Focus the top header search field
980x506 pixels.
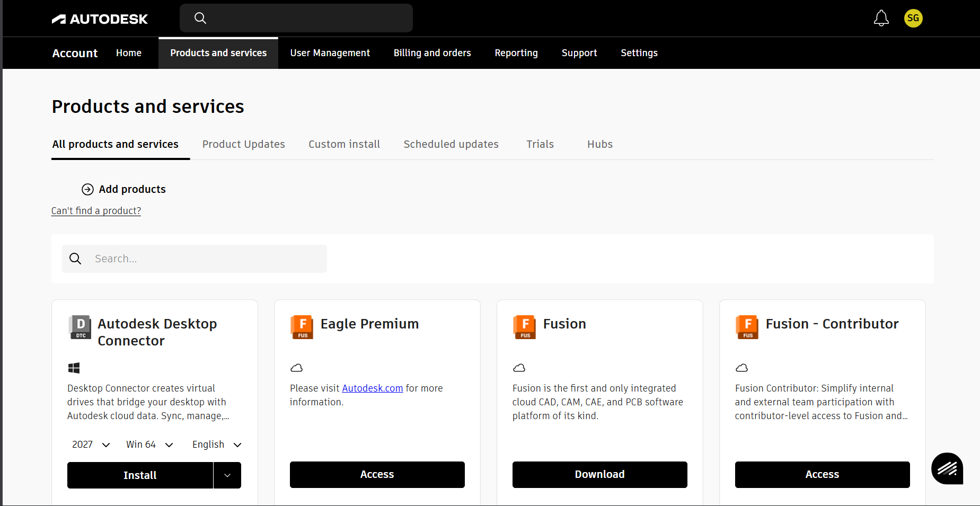(296, 18)
